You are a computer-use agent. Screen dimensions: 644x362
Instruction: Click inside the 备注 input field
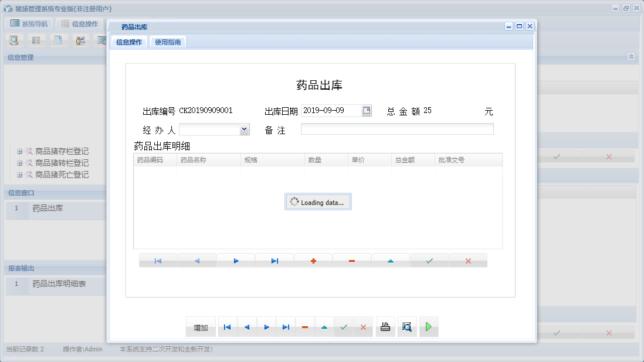click(x=397, y=129)
